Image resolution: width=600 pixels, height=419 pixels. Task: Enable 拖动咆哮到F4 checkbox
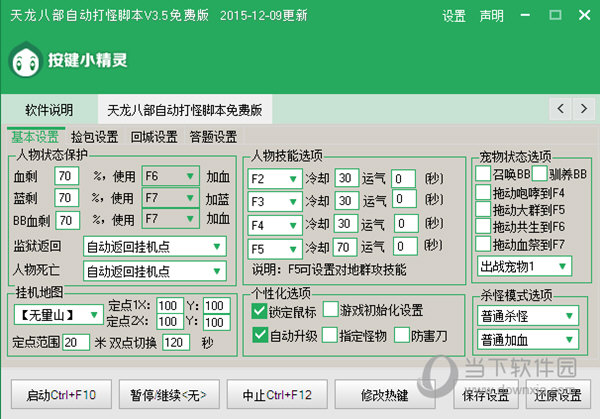click(483, 192)
